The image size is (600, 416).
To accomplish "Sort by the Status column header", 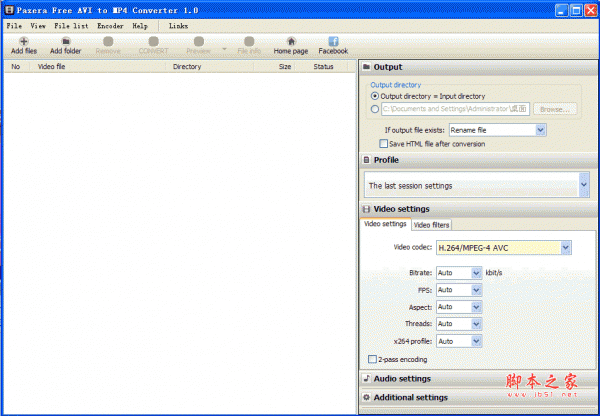I will pyautogui.click(x=323, y=67).
